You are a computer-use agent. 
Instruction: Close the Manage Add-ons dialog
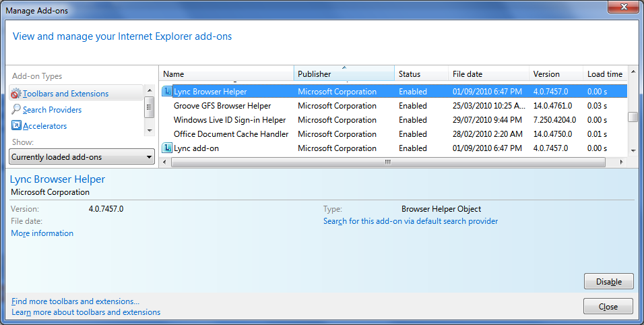click(608, 307)
